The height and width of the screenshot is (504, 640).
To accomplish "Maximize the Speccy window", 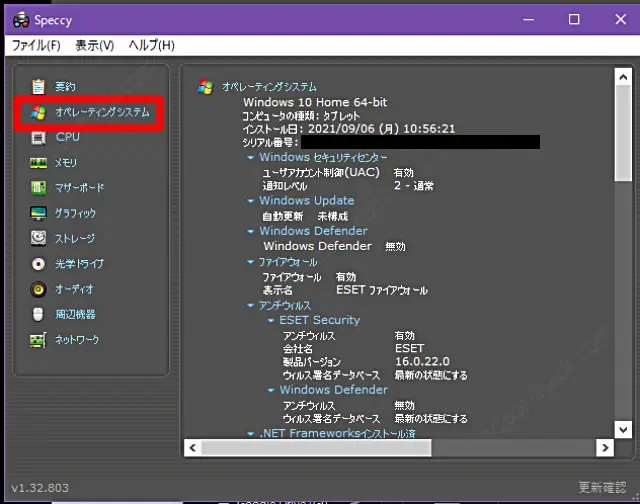I will 574,19.
